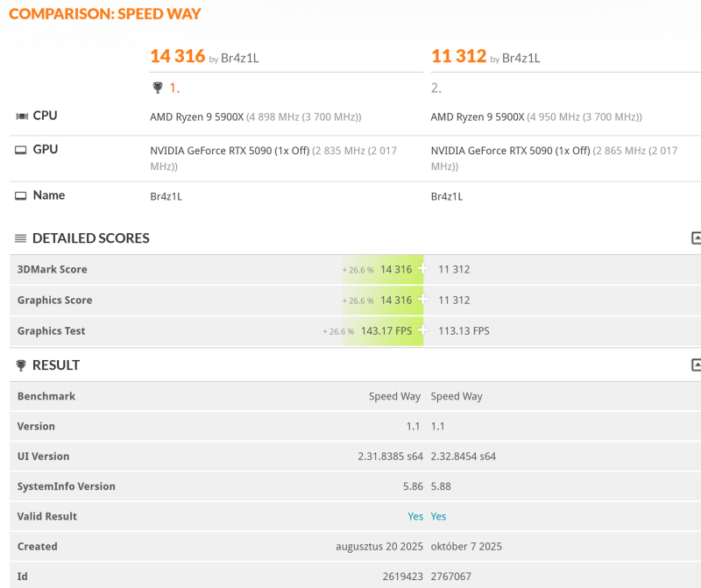
Task: Click the trophy icon beside rank 1
Action: click(158, 88)
